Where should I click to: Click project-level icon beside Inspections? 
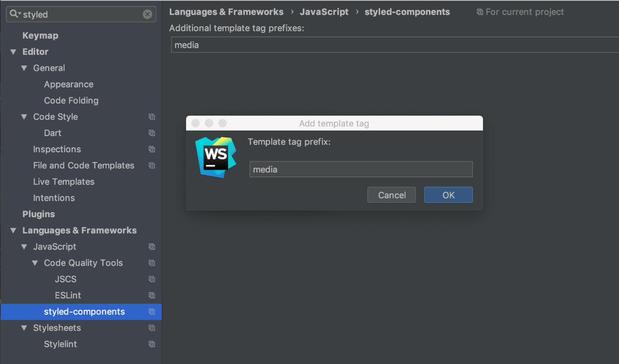click(x=152, y=149)
